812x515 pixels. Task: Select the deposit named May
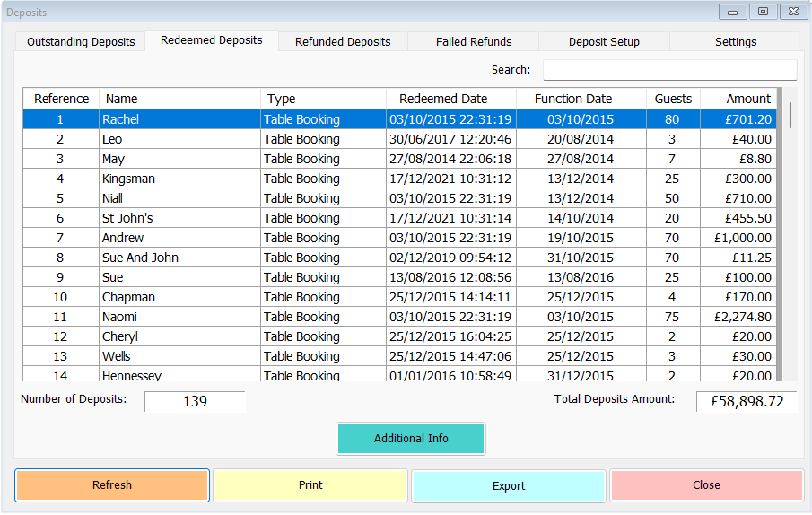(x=179, y=159)
